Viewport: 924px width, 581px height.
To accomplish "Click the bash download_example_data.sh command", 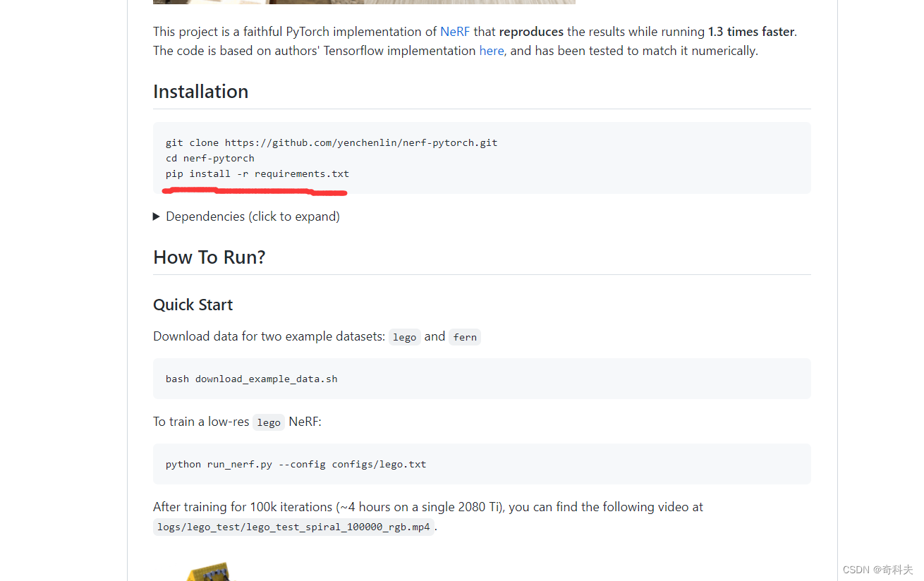I will [252, 379].
